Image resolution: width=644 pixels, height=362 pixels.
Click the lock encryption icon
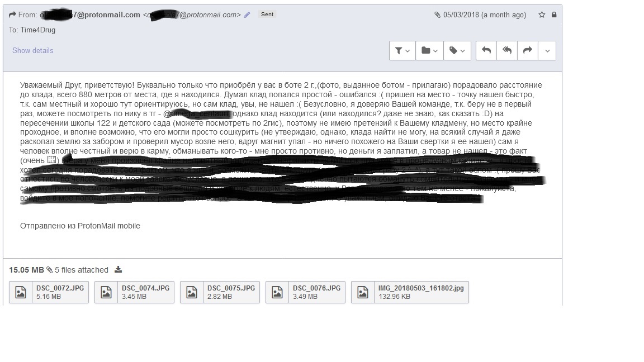(x=554, y=15)
